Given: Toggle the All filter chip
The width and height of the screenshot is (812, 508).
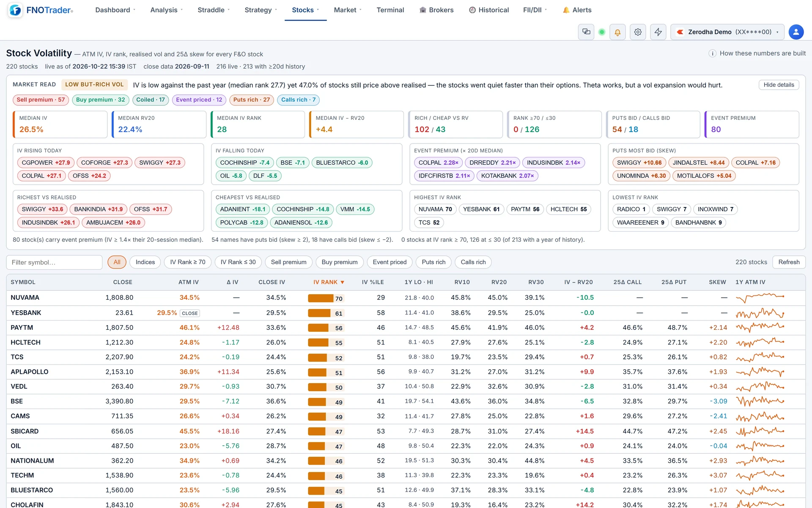Looking at the screenshot, I should click(x=117, y=262).
